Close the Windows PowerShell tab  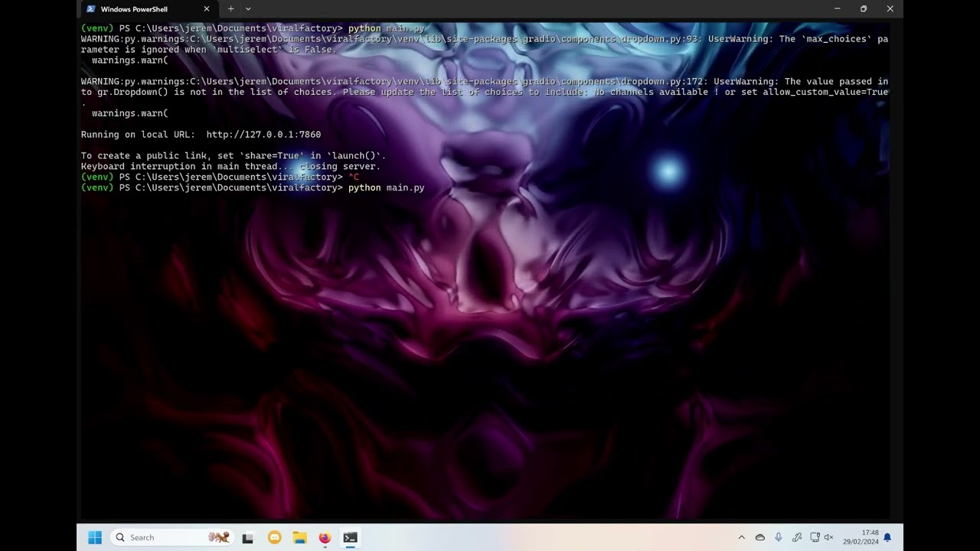[x=206, y=9]
